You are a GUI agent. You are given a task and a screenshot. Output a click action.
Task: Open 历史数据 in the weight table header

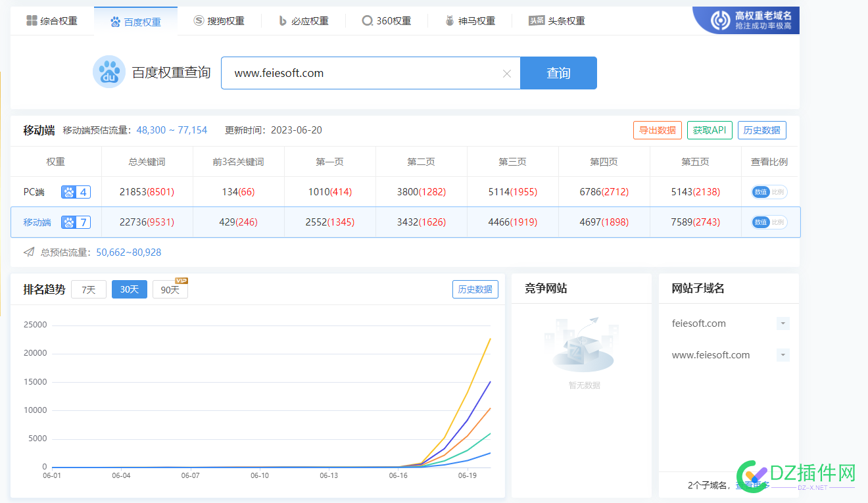(x=761, y=130)
